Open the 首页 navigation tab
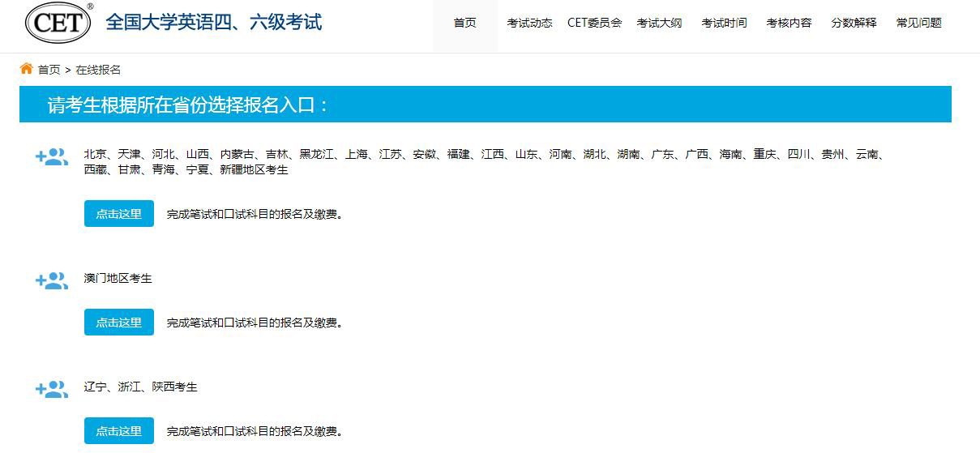The height and width of the screenshot is (453, 980). 464,24
